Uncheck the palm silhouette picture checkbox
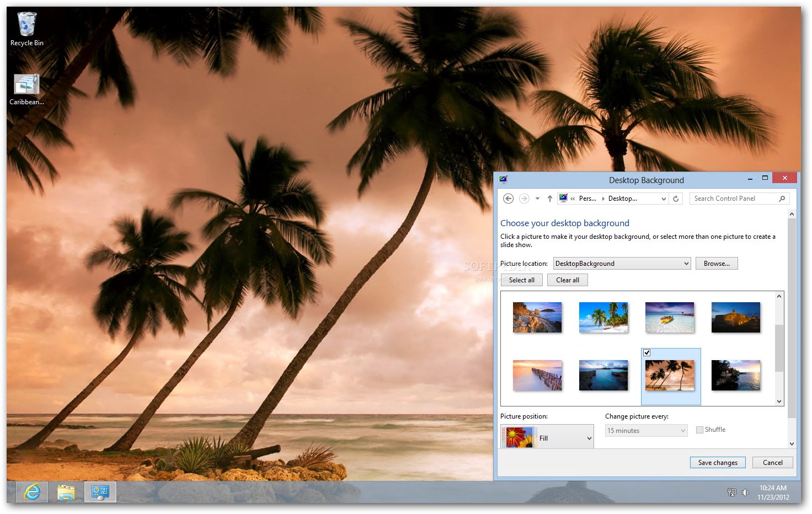812x514 pixels. 647,352
